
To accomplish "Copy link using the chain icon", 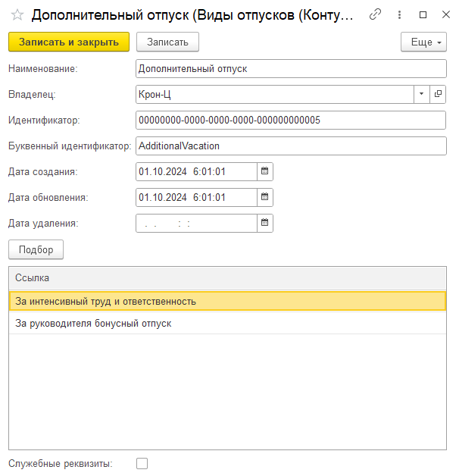I will coord(375,14).
